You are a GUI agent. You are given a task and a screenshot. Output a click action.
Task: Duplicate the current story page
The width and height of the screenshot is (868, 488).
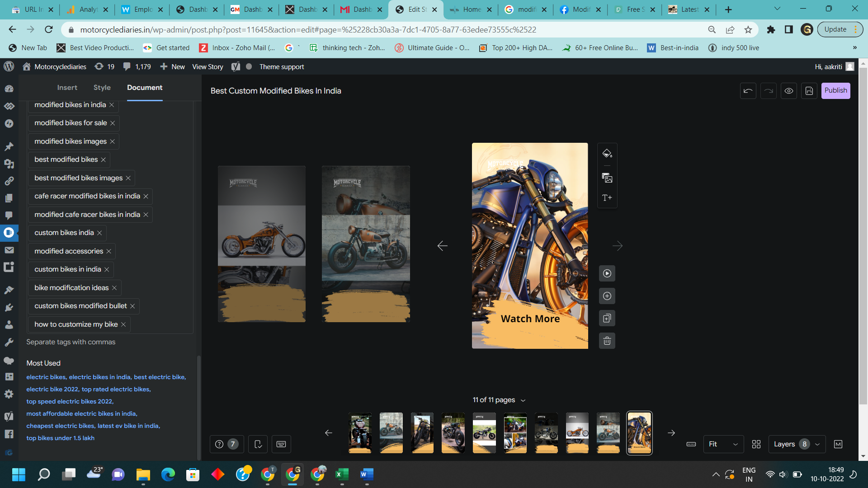coord(607,318)
